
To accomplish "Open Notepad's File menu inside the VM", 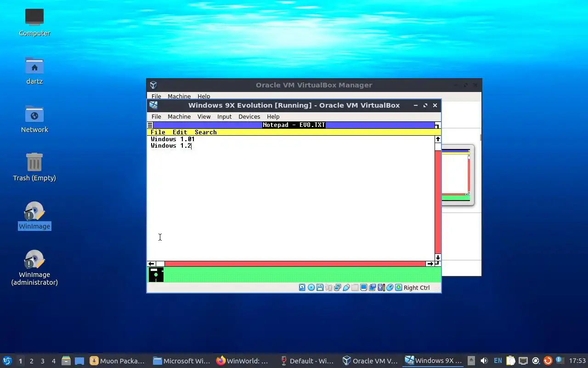I will coord(158,132).
